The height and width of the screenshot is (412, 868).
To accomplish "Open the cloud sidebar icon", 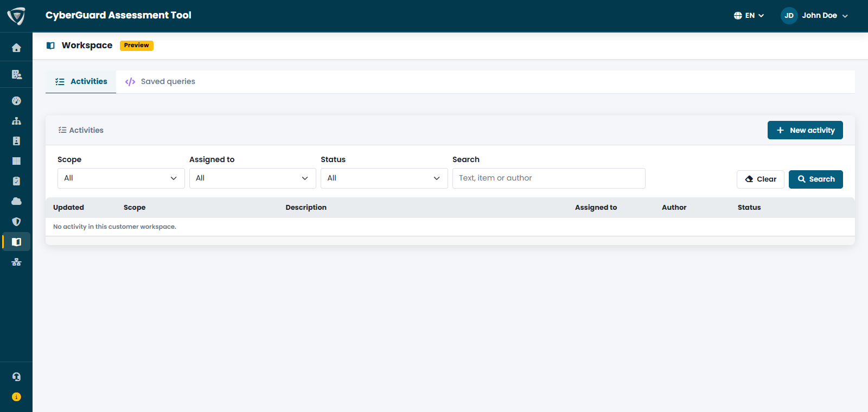I will (x=16, y=201).
